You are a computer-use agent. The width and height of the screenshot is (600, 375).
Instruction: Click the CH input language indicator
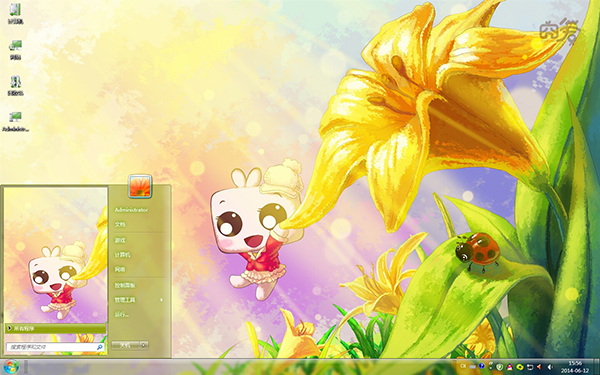(x=463, y=366)
